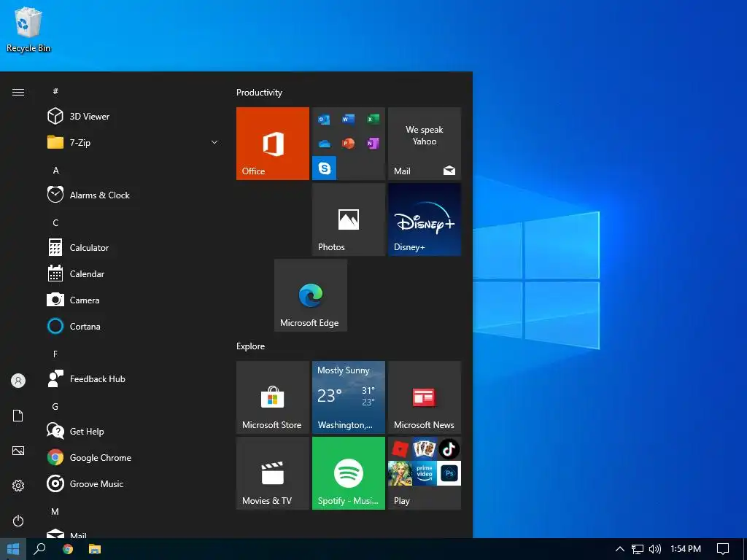
Task: Launch Skype from Office apps tile
Action: point(325,168)
